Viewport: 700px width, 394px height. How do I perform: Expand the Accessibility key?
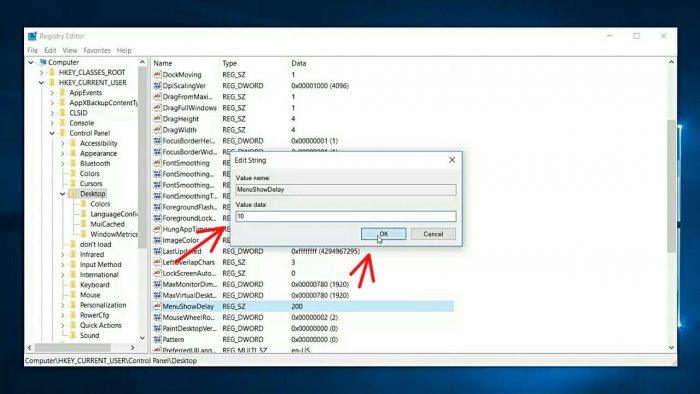(63, 143)
